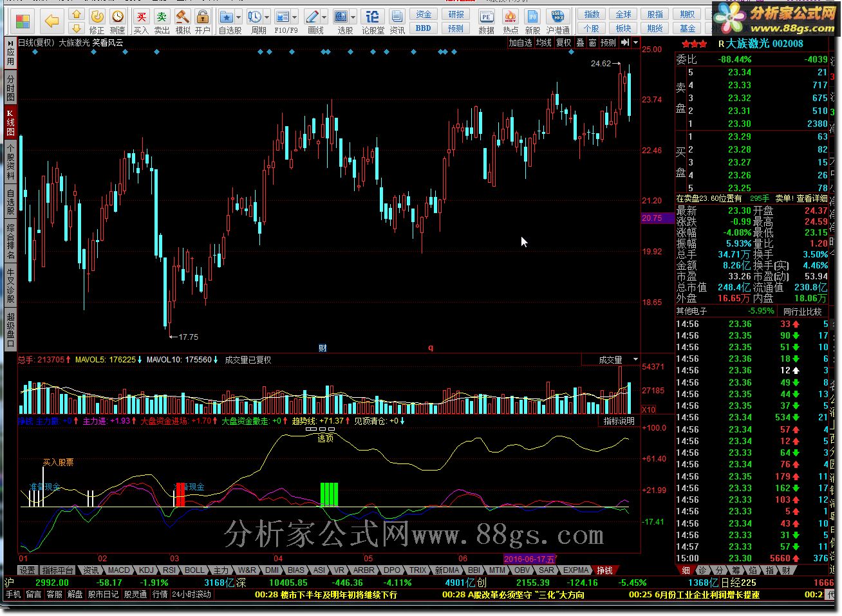
Task: Open the 数据 PE data icon
Action: point(487,21)
